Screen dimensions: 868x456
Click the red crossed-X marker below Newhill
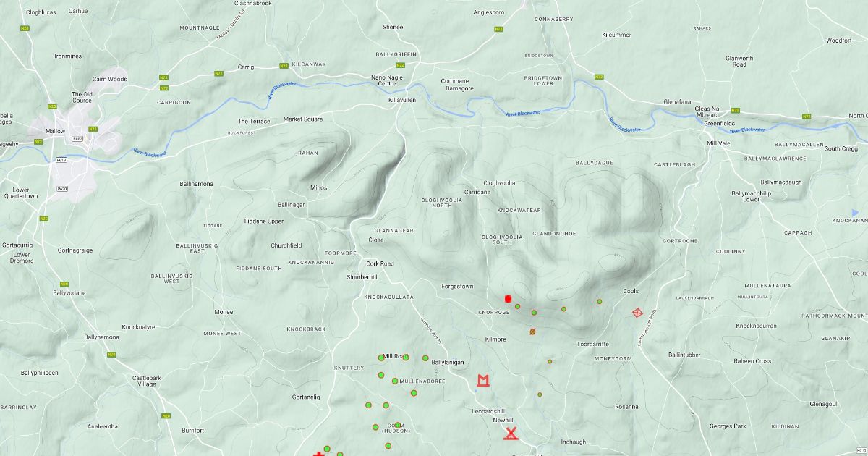tap(511, 434)
